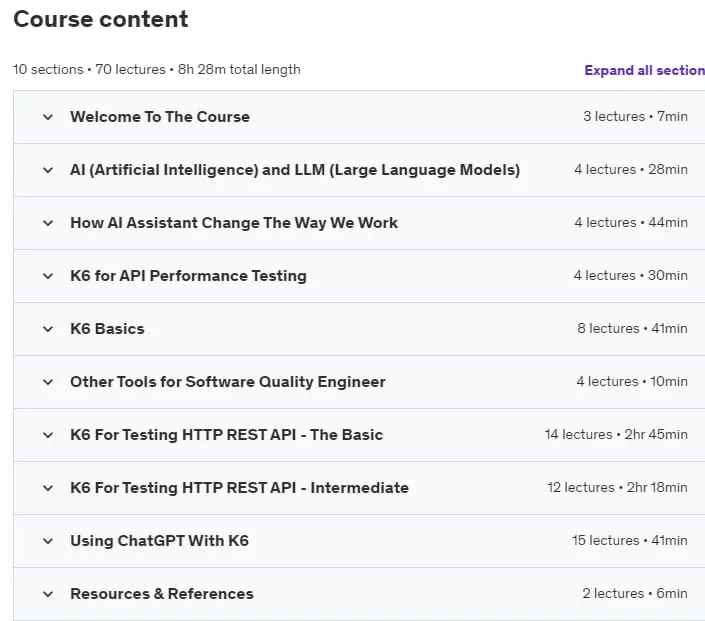Click the 4 lectures • 44min label
705x621 pixels.
[631, 223]
